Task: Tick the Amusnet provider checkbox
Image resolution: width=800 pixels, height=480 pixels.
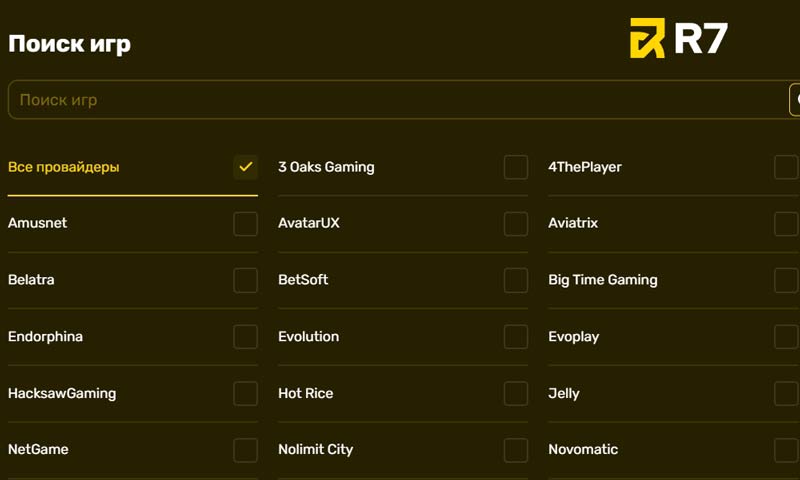Action: pyautogui.click(x=245, y=223)
